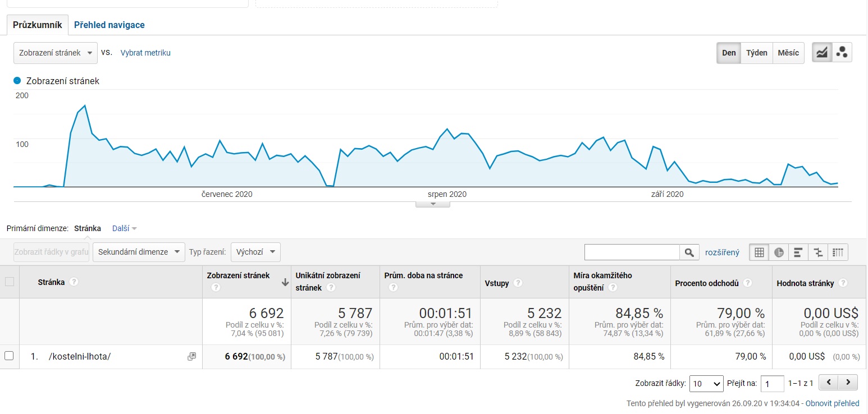Image resolution: width=868 pixels, height=414 pixels.
Task: Select the performance bar view icon
Action: [798, 252]
